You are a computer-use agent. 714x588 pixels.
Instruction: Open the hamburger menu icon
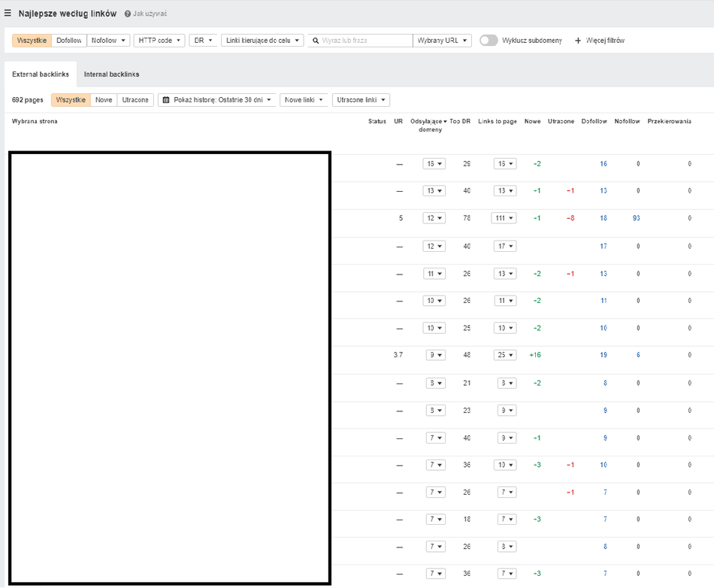coord(8,13)
